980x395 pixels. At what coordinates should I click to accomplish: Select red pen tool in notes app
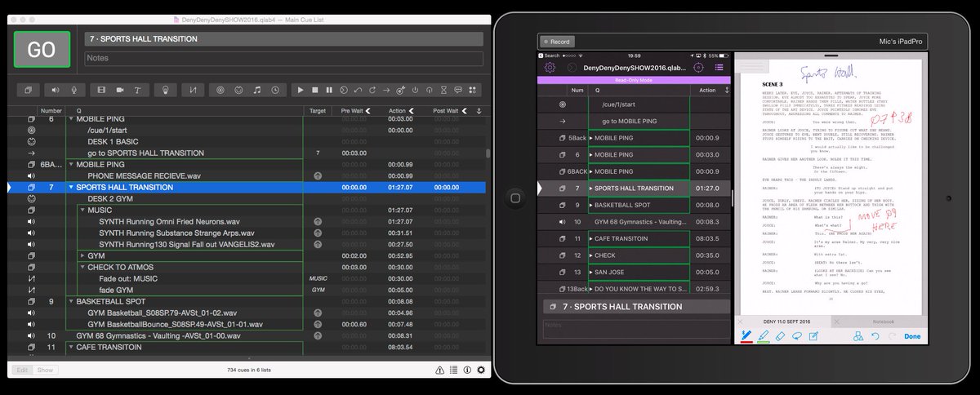[x=746, y=336]
